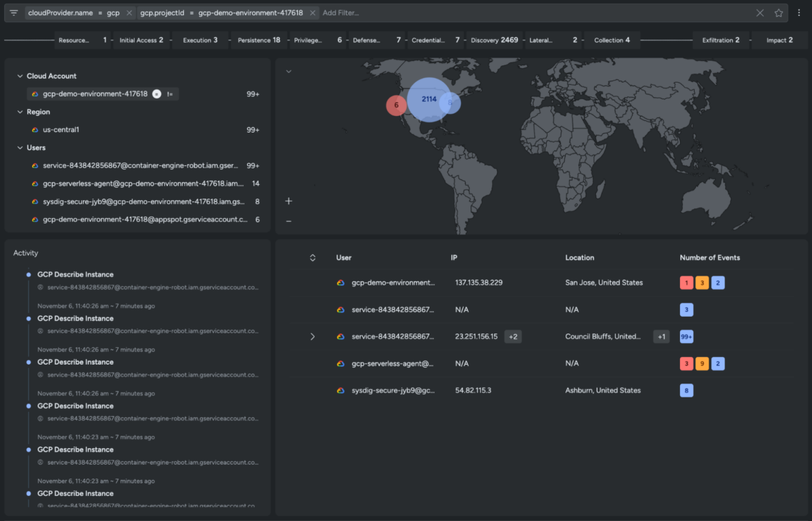Click the +2 additional IPs badge
This screenshot has height=521, width=812.
(x=513, y=336)
